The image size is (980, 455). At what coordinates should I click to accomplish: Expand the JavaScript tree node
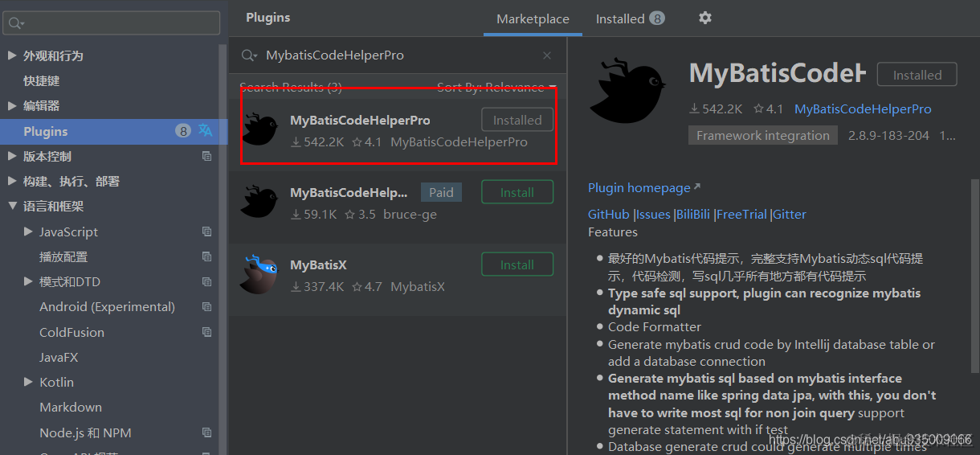click(28, 232)
